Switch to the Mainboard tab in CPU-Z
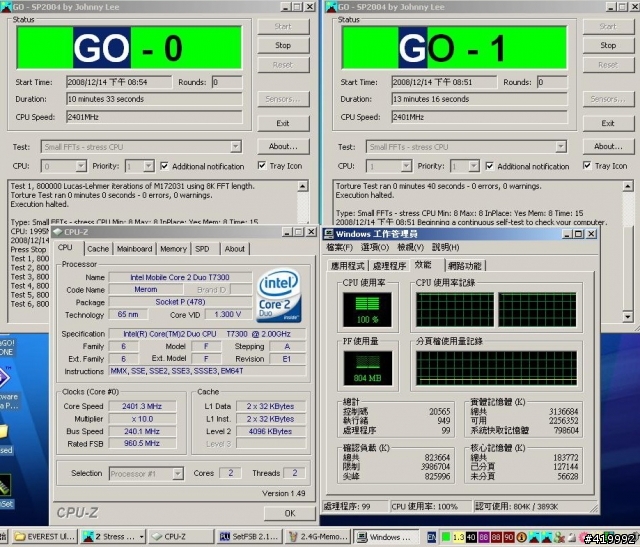Viewport: 640px width, 547px height. click(x=134, y=249)
